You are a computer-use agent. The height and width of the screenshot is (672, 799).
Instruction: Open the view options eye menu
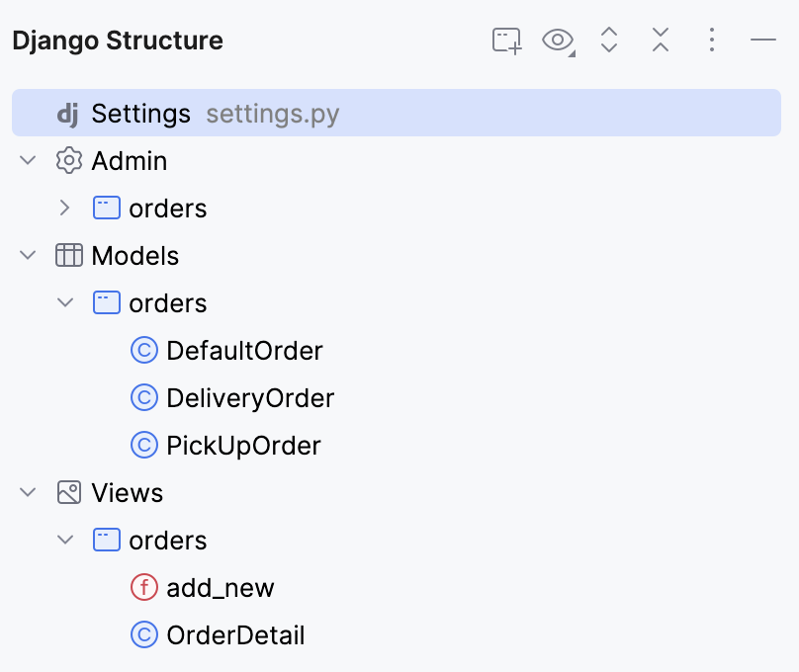click(x=556, y=41)
